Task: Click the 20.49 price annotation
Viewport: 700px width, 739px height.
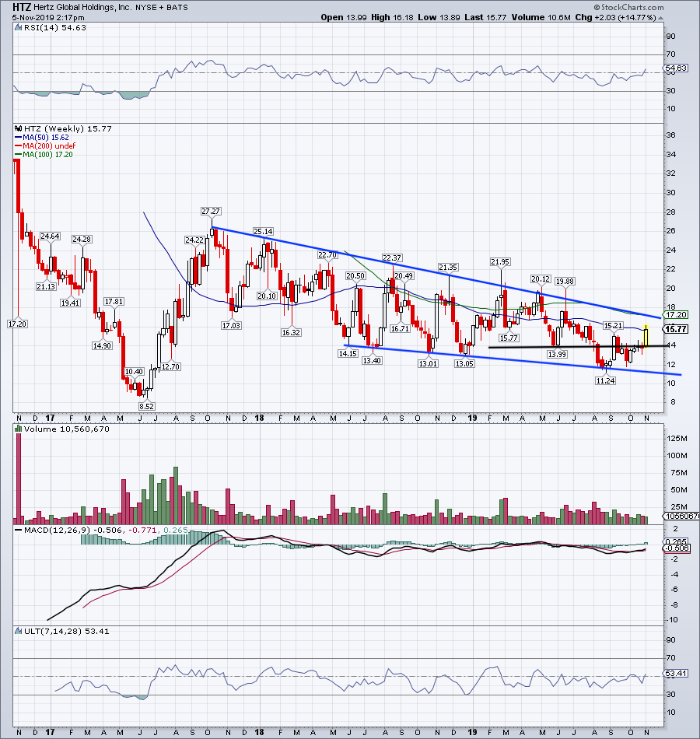Action: (x=404, y=275)
